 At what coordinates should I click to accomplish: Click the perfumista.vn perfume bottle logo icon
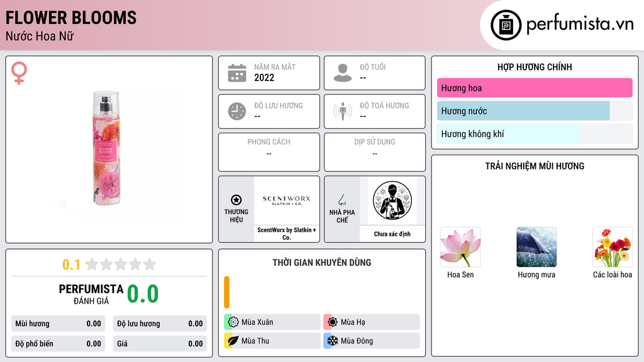[x=506, y=25]
